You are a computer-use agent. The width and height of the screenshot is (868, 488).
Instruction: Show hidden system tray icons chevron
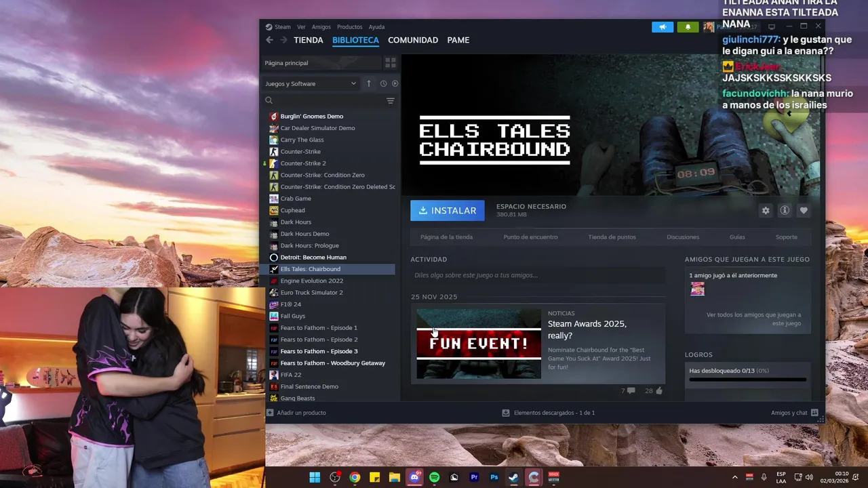(x=734, y=477)
